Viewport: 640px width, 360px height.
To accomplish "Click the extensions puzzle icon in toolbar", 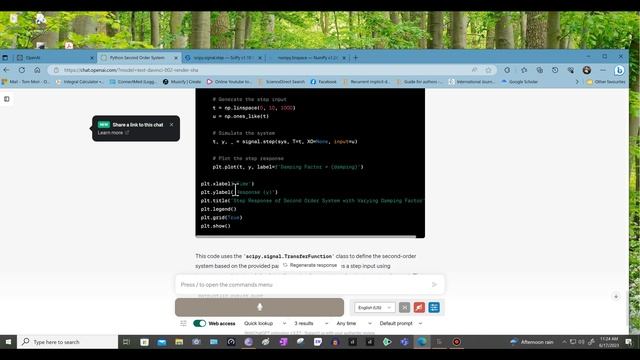I will click(507, 70).
